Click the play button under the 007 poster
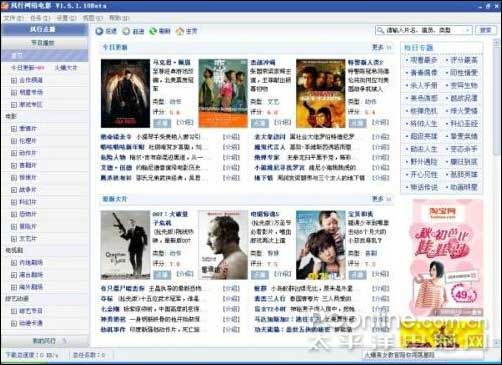502x365 pixels. (x=162, y=275)
